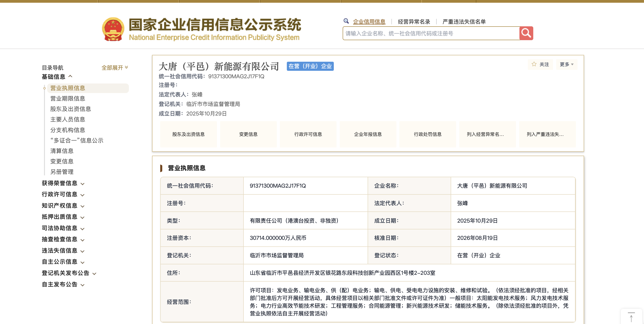Viewport: 644px width, 324px height.
Task: Expand the 行政许可信息 sidebar section
Action: tap(63, 194)
